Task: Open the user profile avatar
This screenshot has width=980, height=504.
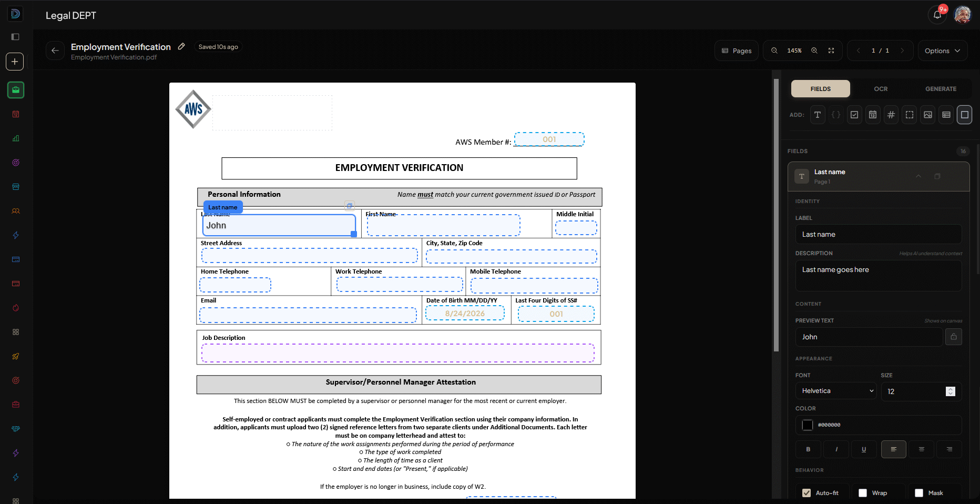Action: [x=963, y=15]
